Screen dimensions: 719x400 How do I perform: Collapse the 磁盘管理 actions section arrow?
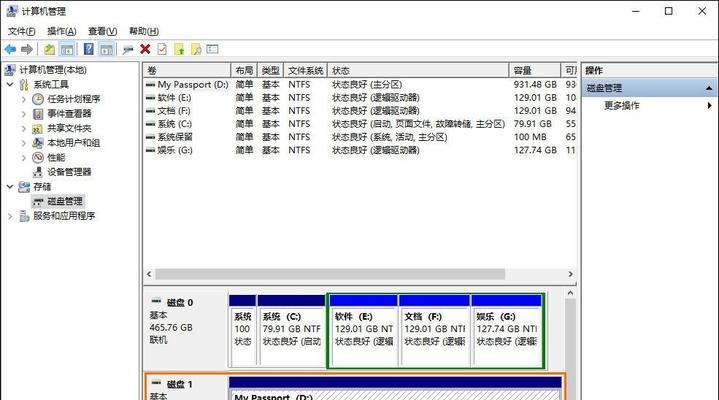pyautogui.click(x=709, y=88)
